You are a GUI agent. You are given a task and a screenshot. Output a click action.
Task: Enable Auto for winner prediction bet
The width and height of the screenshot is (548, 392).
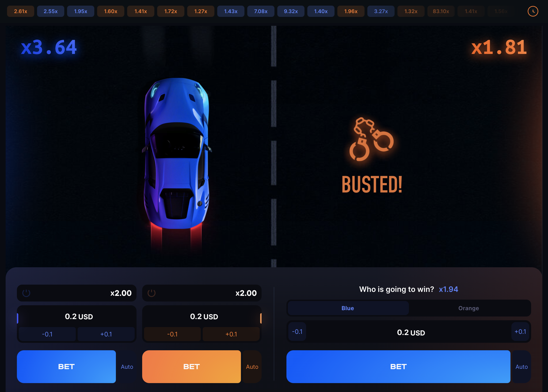[x=521, y=367]
